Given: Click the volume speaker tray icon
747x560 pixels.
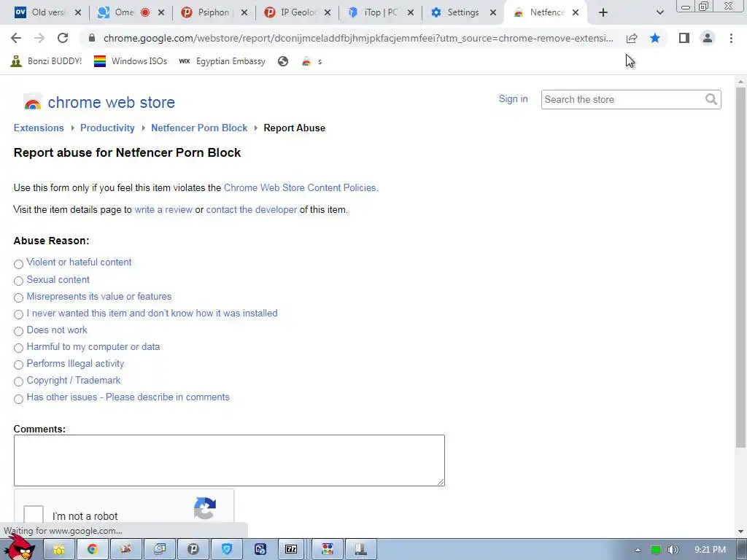Looking at the screenshot, I should coord(673,550).
